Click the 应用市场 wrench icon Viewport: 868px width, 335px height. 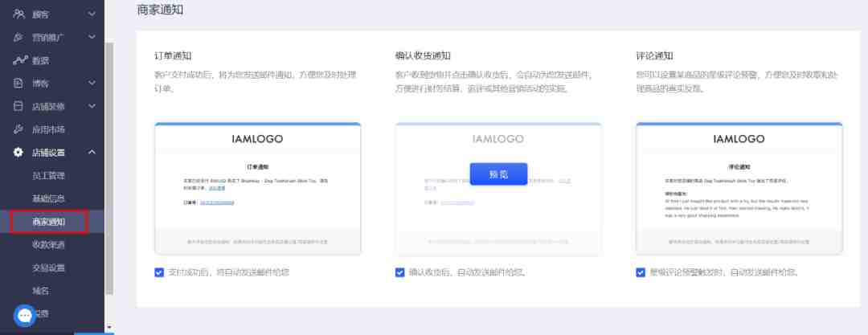pyautogui.click(x=18, y=129)
